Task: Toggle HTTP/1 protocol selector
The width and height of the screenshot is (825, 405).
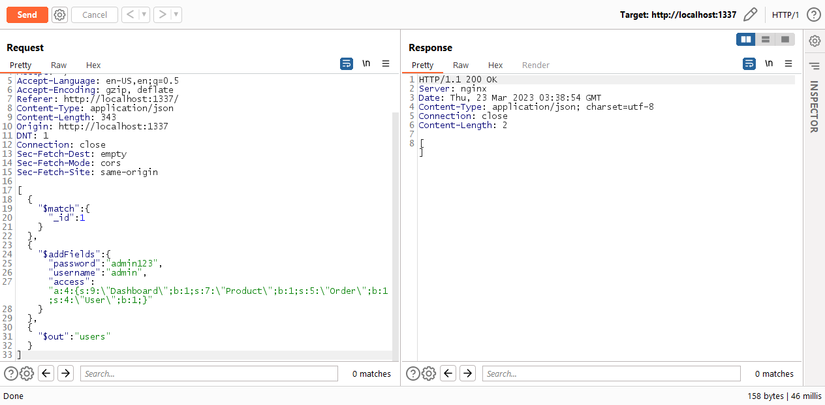Action: (785, 15)
